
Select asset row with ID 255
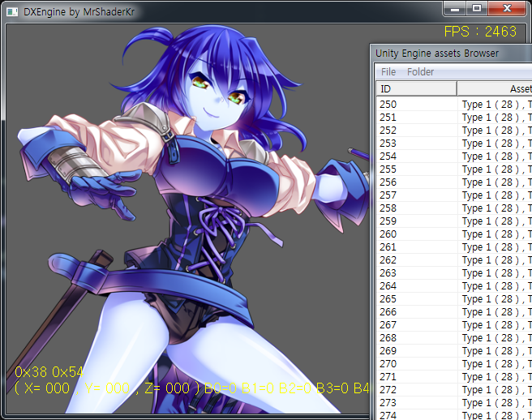pyautogui.click(x=454, y=169)
